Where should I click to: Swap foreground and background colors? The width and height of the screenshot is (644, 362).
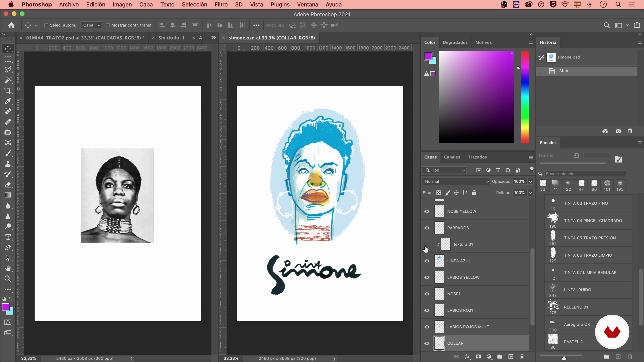tap(11, 299)
